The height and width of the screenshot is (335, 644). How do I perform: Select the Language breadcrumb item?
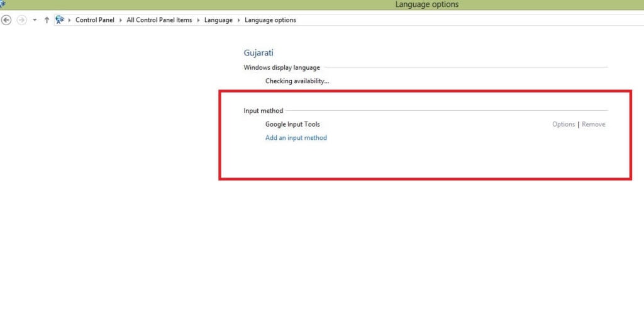(218, 20)
